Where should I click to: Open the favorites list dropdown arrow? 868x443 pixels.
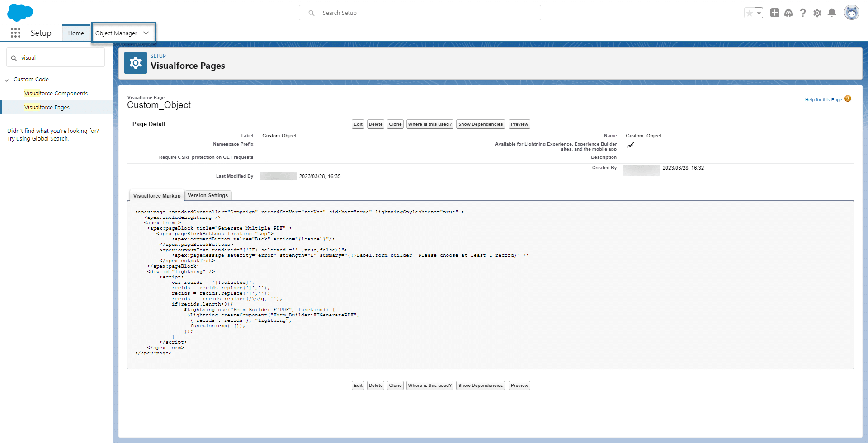758,13
